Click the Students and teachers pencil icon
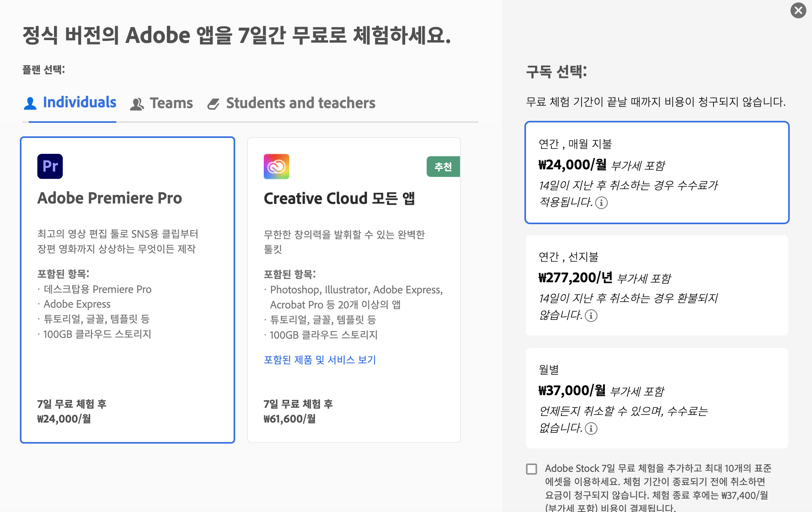This screenshot has height=512, width=812. pos(213,104)
